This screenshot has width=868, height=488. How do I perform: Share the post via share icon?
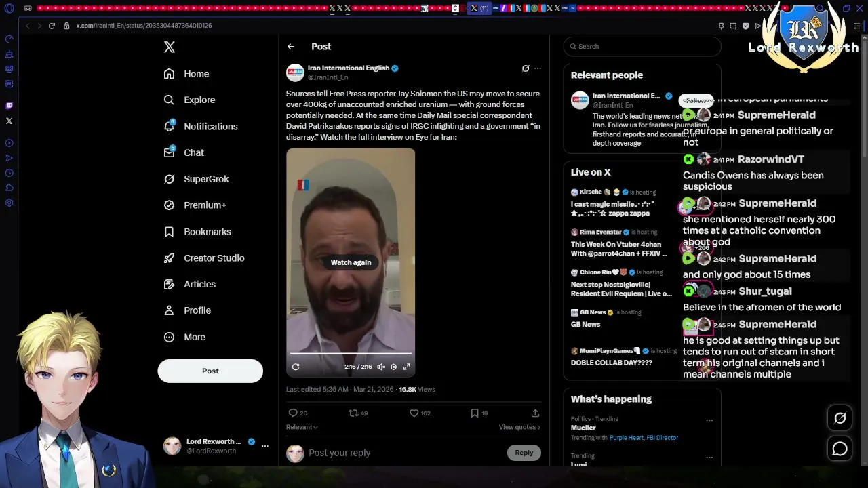click(x=535, y=413)
